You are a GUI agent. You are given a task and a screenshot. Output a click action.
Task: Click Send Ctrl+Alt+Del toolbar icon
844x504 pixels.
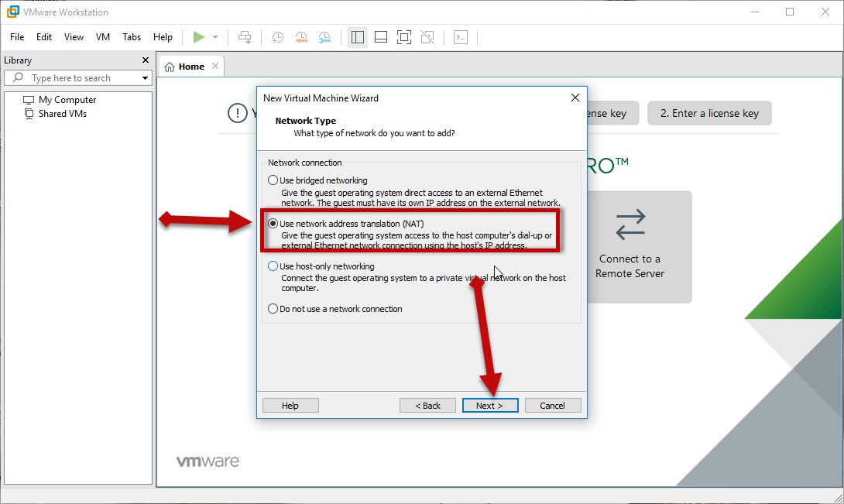(245, 37)
